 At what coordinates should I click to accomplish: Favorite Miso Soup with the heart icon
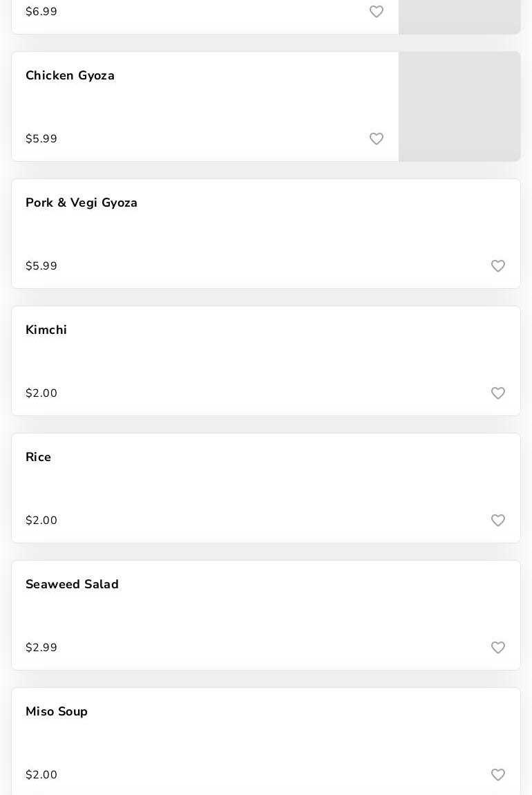tap(498, 775)
